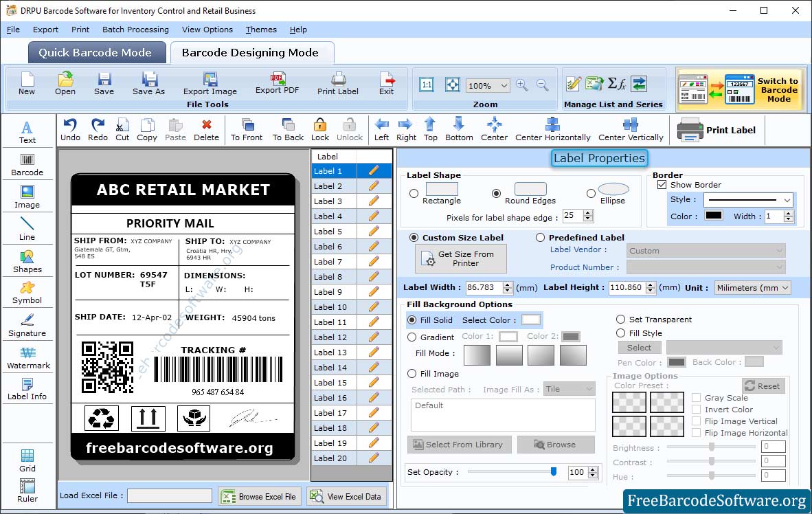This screenshot has width=812, height=514.
Task: Click the edit pencil for Label 5
Action: click(374, 231)
